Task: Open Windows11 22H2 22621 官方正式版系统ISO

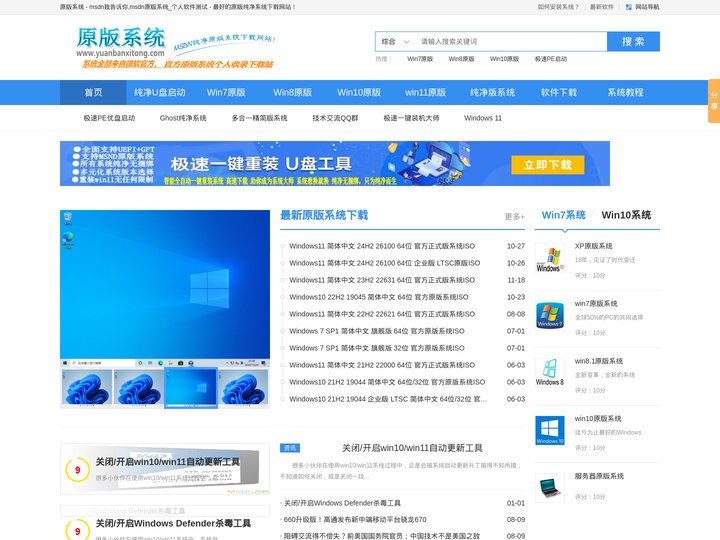Action: tap(382, 314)
